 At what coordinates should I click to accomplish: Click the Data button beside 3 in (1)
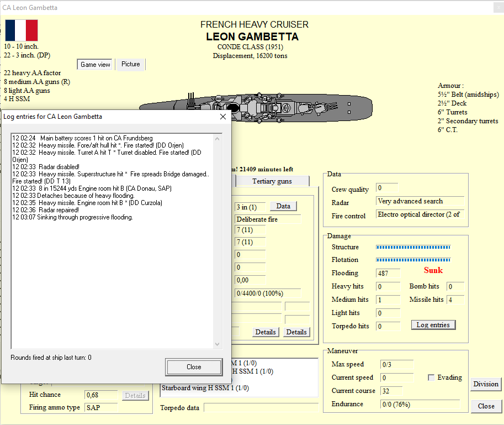283,206
